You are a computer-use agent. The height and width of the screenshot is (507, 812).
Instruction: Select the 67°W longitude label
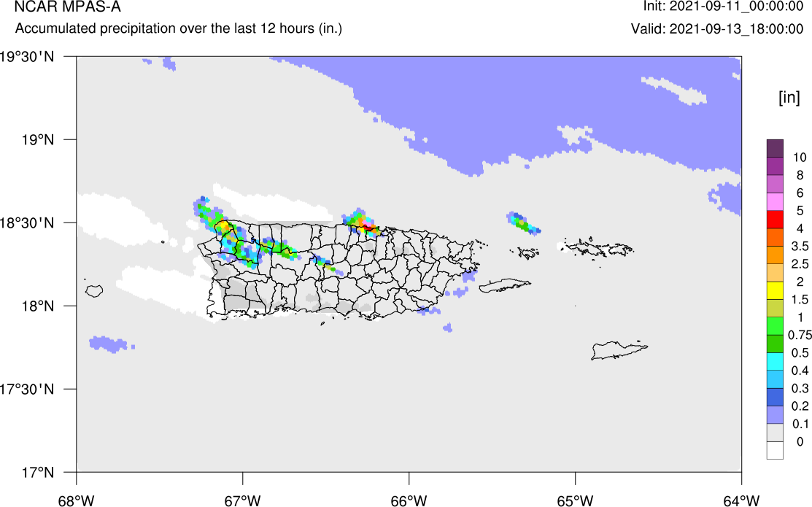(242, 500)
